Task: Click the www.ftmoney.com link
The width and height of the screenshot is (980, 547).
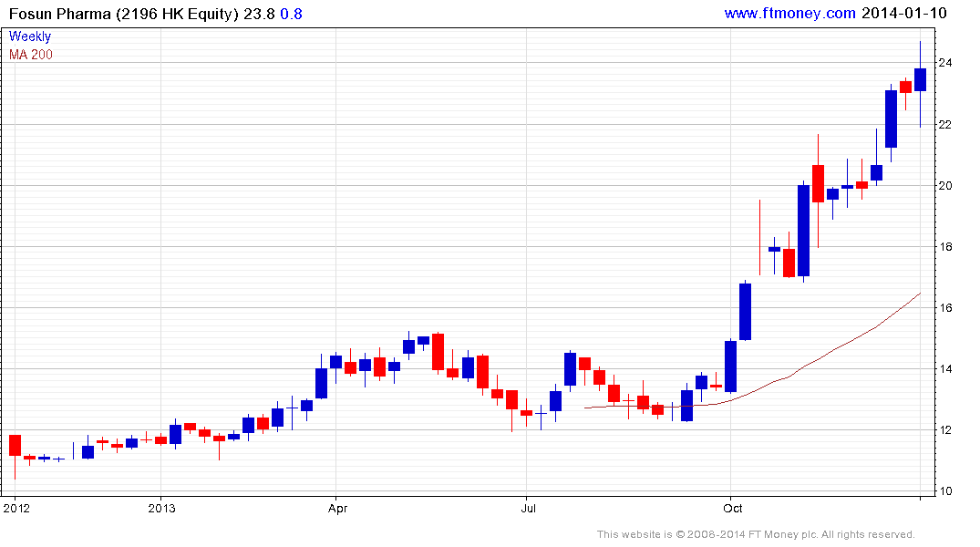Action: [789, 13]
